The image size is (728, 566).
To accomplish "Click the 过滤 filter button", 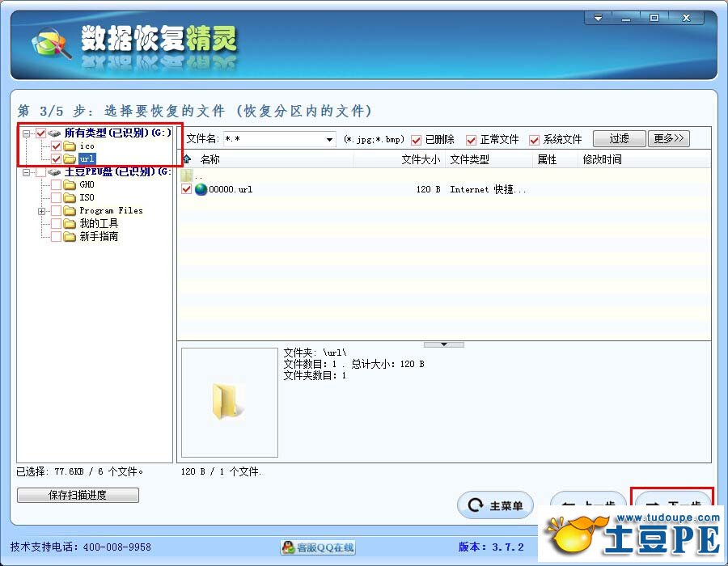I will pyautogui.click(x=619, y=138).
